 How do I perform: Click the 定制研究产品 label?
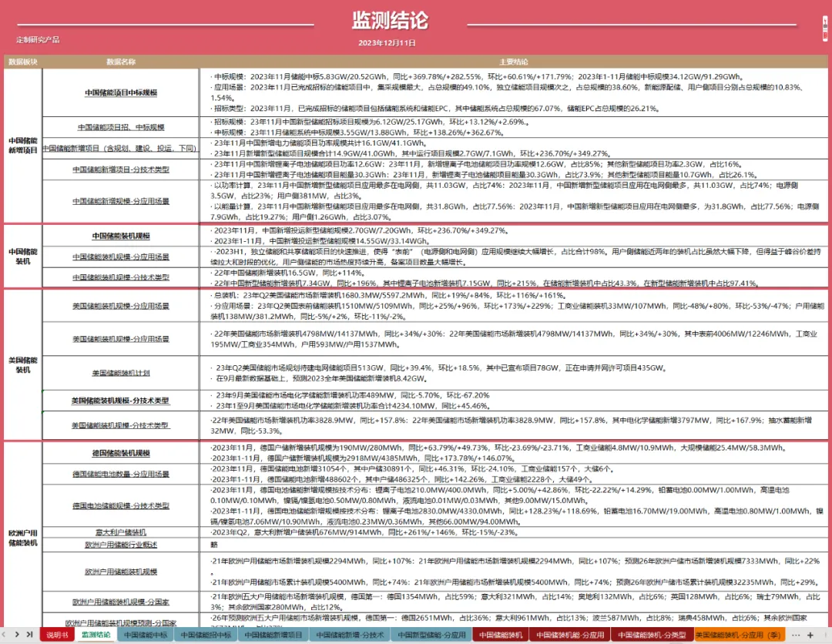coord(38,40)
